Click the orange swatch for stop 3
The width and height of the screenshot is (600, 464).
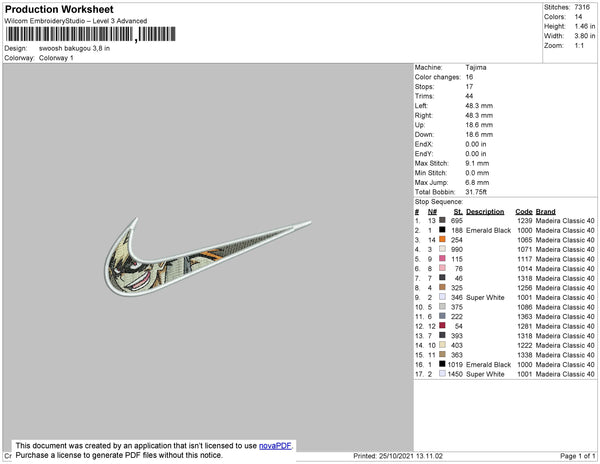click(442, 239)
